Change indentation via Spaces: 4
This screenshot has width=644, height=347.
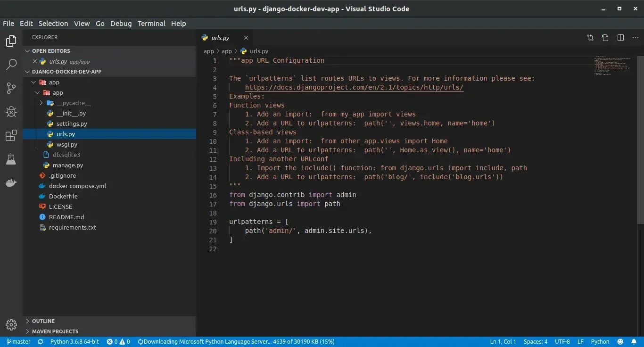(536, 342)
